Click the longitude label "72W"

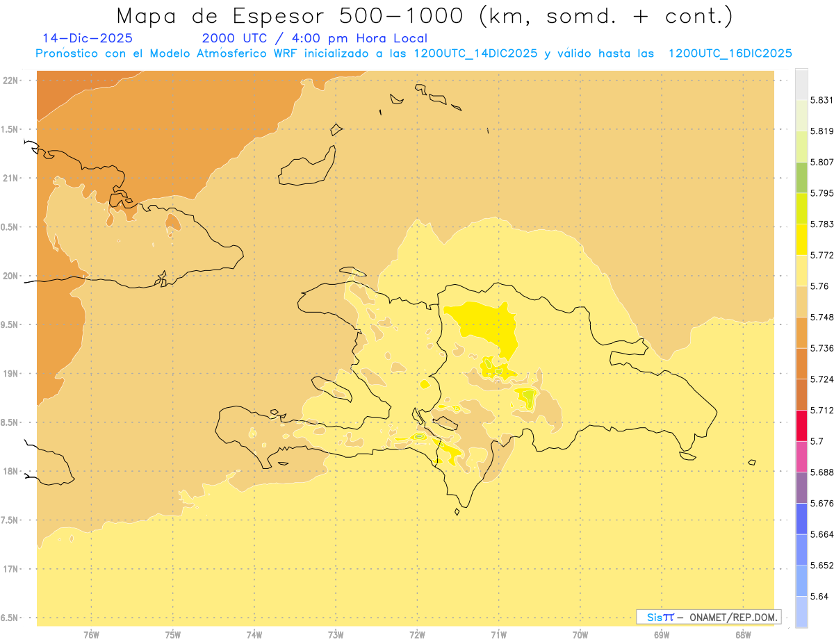pos(417,635)
